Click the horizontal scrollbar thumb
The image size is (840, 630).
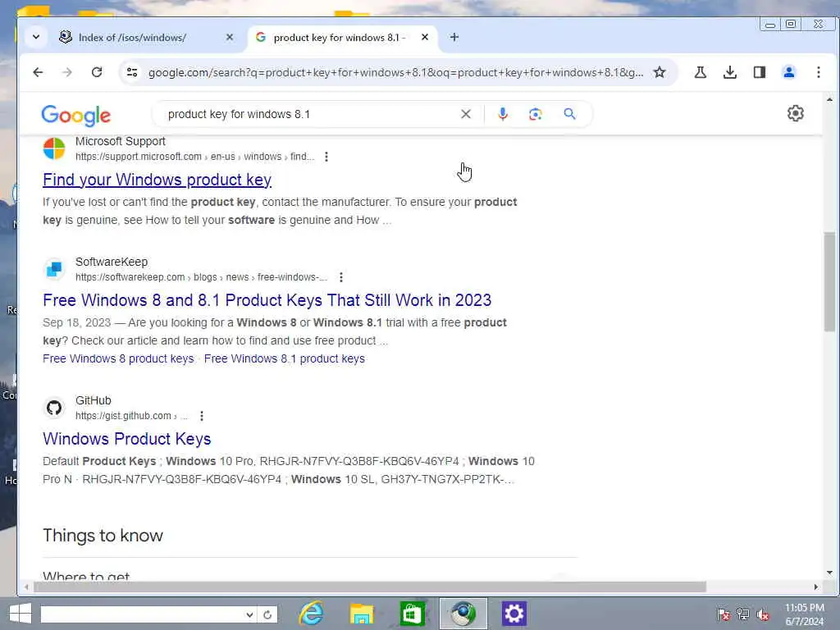click(370, 587)
